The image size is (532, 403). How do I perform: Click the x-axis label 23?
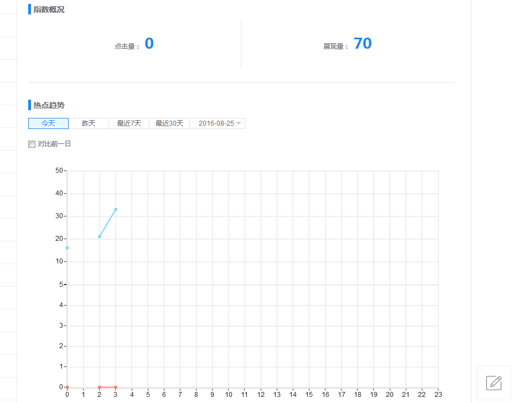[x=438, y=395]
